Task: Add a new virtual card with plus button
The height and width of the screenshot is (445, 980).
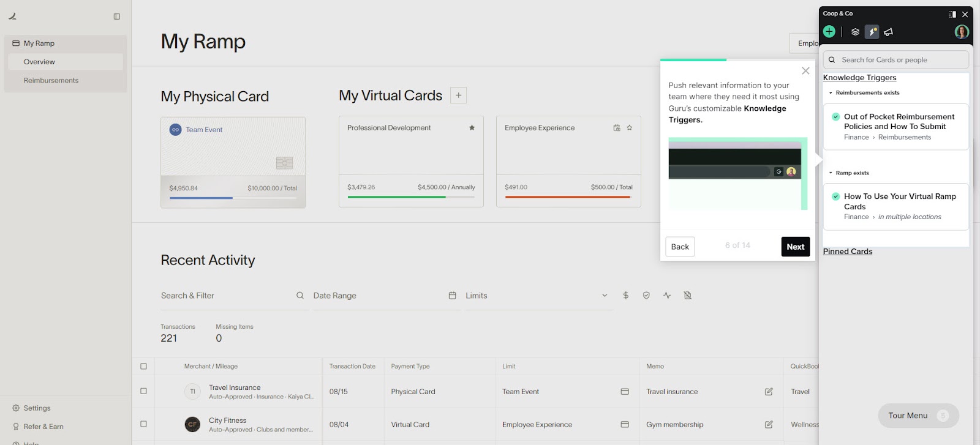Action: click(458, 95)
